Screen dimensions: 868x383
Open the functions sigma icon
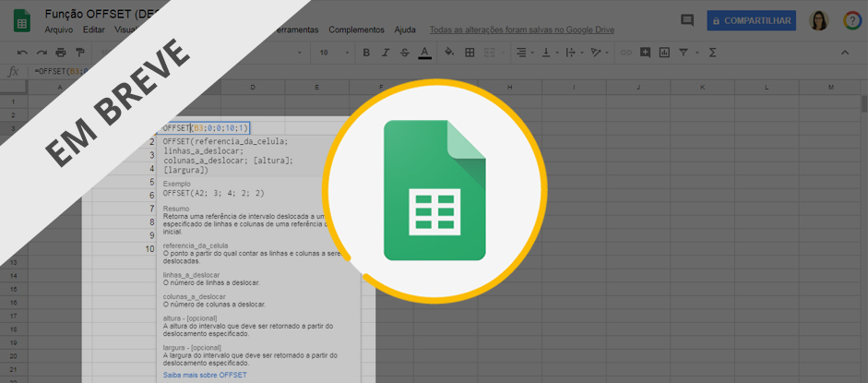click(712, 53)
